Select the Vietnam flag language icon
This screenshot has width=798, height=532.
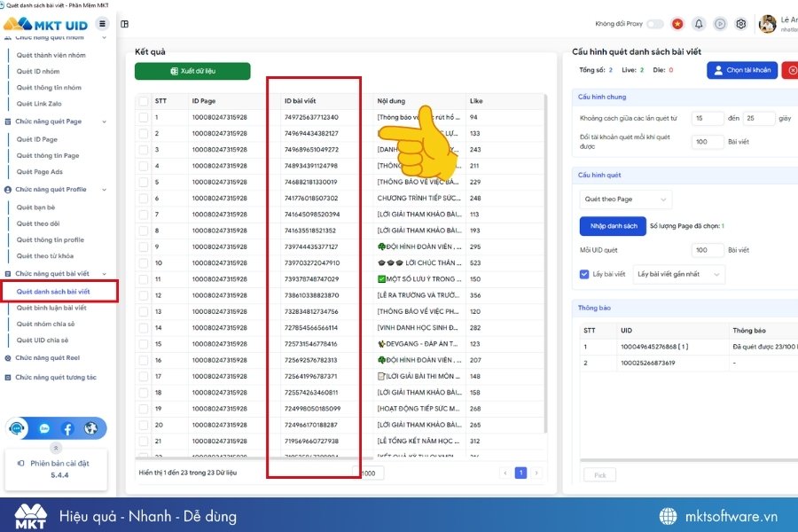pyautogui.click(x=677, y=24)
